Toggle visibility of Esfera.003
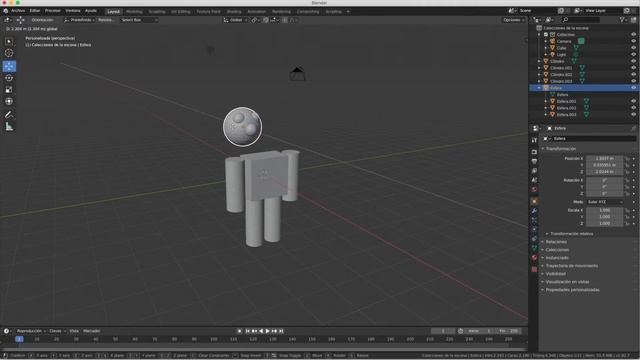This screenshot has height=360, width=640. pyautogui.click(x=633, y=114)
